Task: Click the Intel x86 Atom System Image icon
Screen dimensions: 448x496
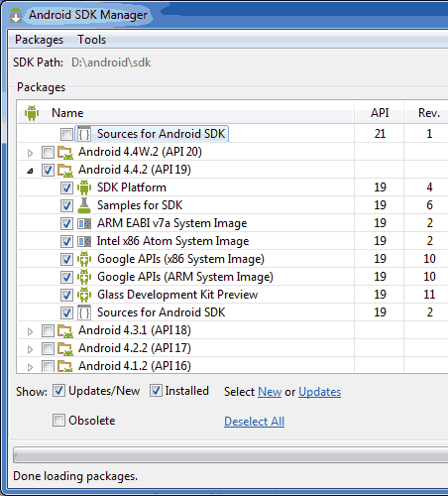Action: (84, 242)
